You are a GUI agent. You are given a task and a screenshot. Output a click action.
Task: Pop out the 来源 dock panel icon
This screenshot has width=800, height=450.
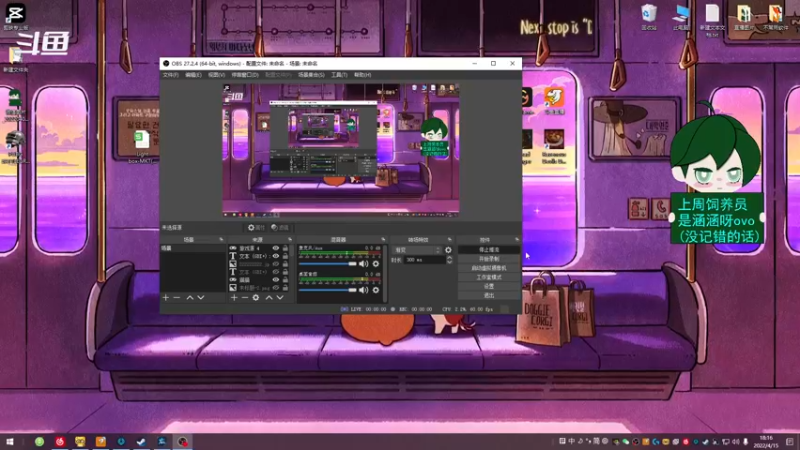(290, 239)
